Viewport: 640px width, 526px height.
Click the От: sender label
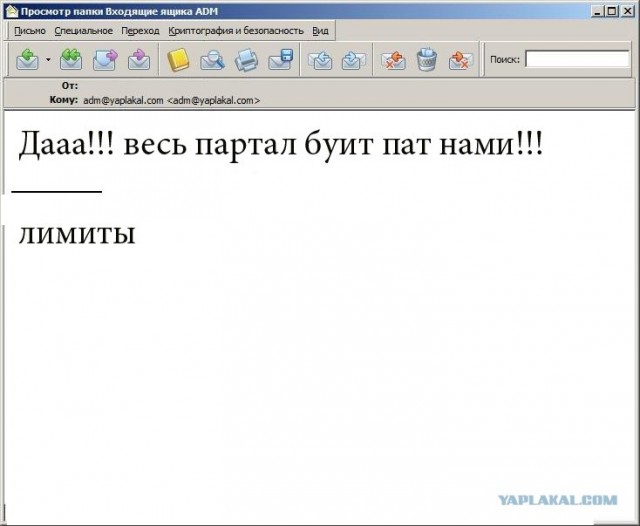(69, 86)
